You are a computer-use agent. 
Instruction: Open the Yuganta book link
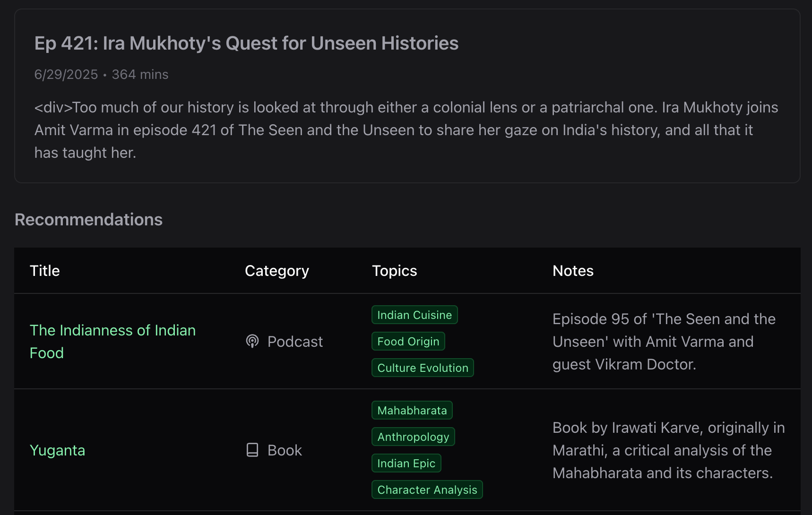(x=58, y=450)
